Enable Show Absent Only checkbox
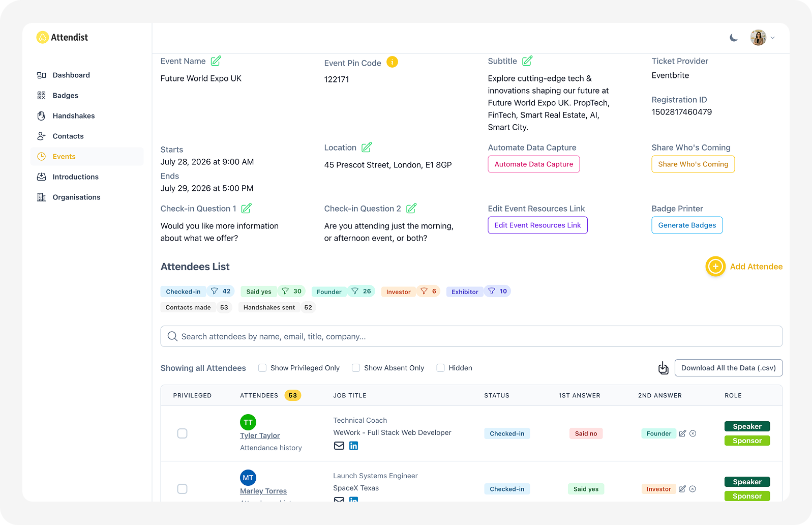 click(356, 368)
